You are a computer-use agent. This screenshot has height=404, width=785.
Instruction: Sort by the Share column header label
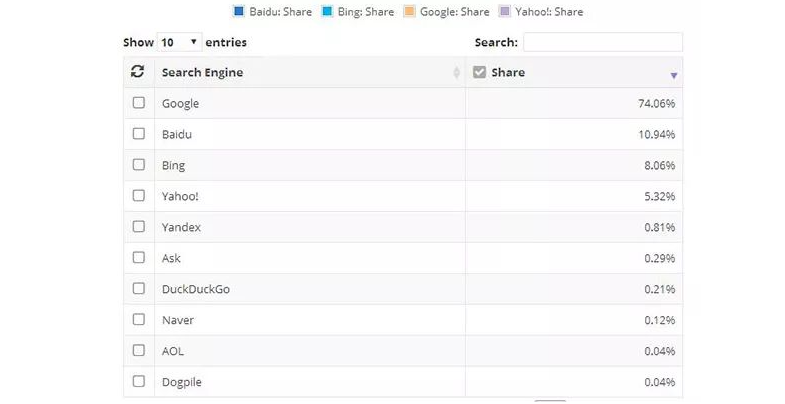pos(508,73)
